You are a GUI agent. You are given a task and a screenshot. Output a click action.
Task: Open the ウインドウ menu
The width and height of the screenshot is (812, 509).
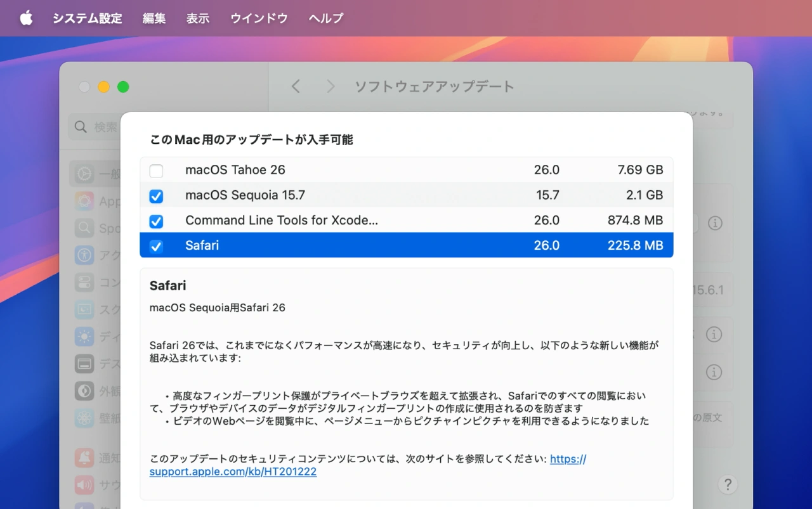pyautogui.click(x=259, y=18)
